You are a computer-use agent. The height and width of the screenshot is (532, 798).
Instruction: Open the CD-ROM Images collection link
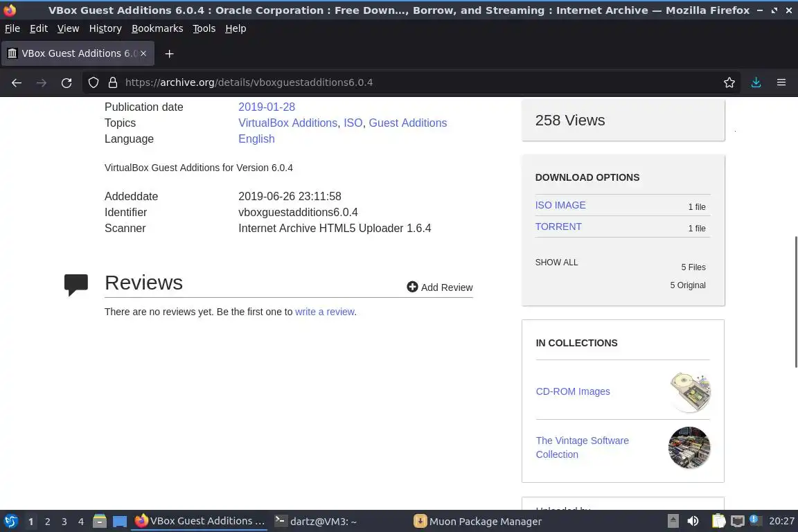pos(573,391)
